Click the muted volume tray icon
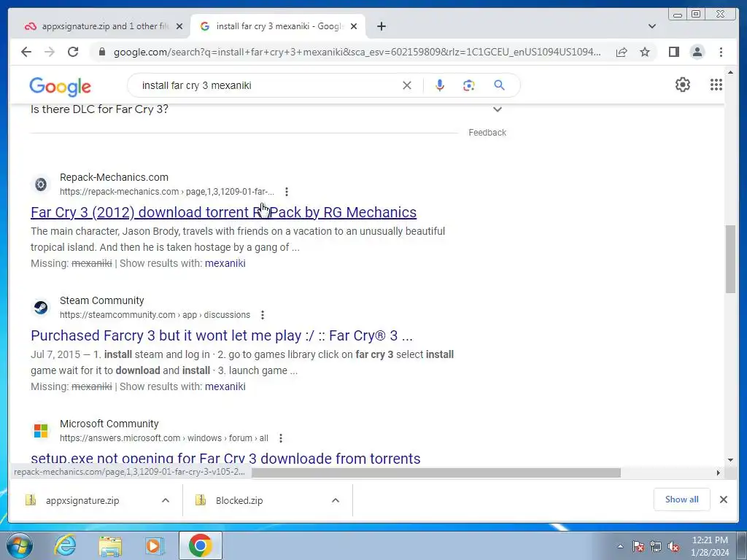Viewport: 747px width, 560px height. point(673,547)
